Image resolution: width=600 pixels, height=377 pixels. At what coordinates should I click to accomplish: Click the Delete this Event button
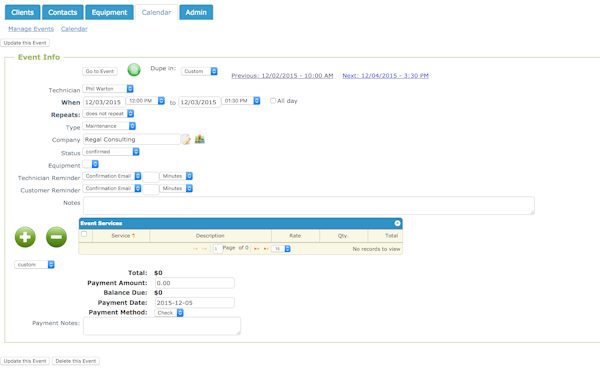pyautogui.click(x=76, y=361)
